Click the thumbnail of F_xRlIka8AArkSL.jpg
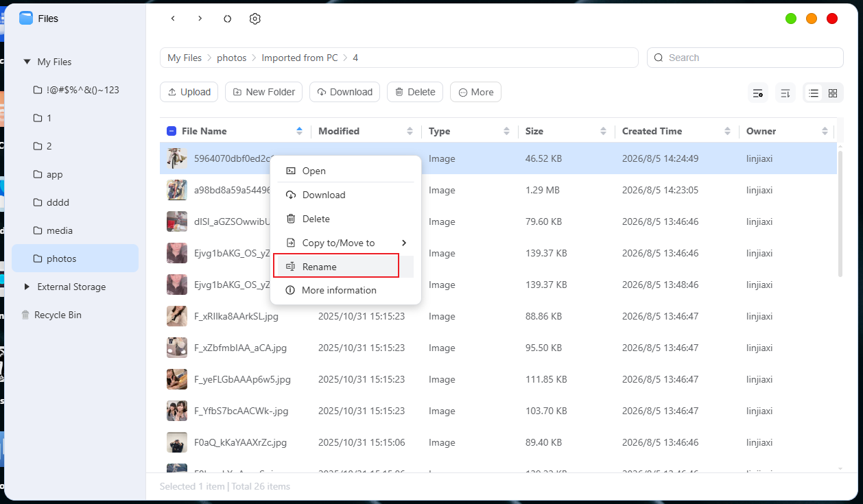The height and width of the screenshot is (504, 863). click(177, 316)
